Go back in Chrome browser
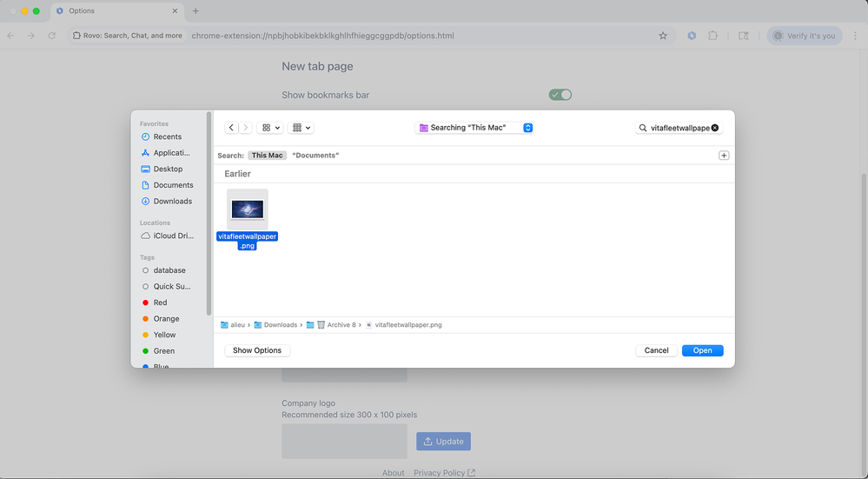 (x=11, y=36)
